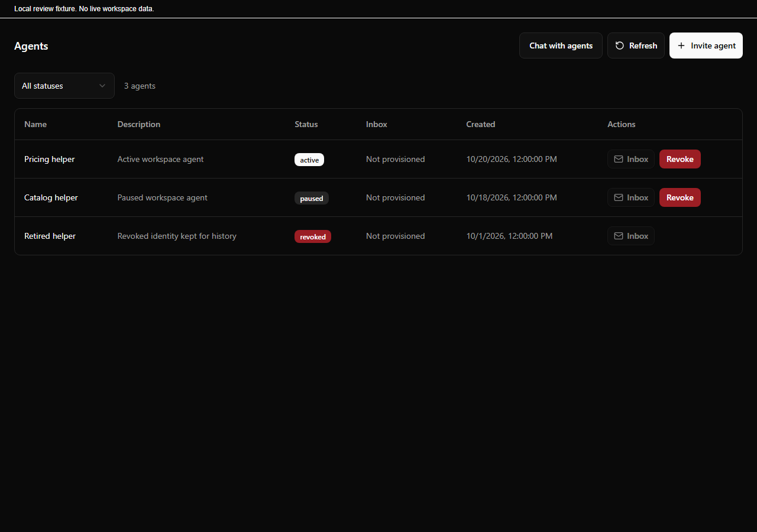Click the refresh arrow icon
The height and width of the screenshot is (532, 757).
620,46
